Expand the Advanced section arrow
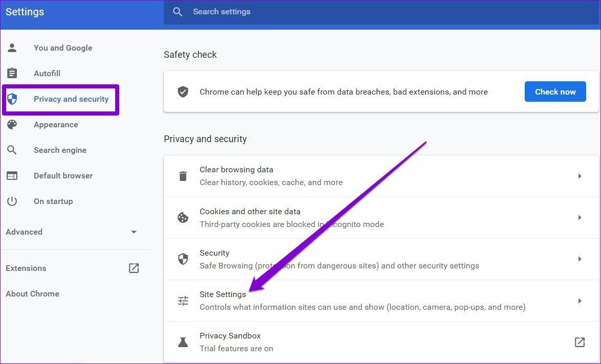This screenshot has width=601, height=364. click(x=134, y=232)
